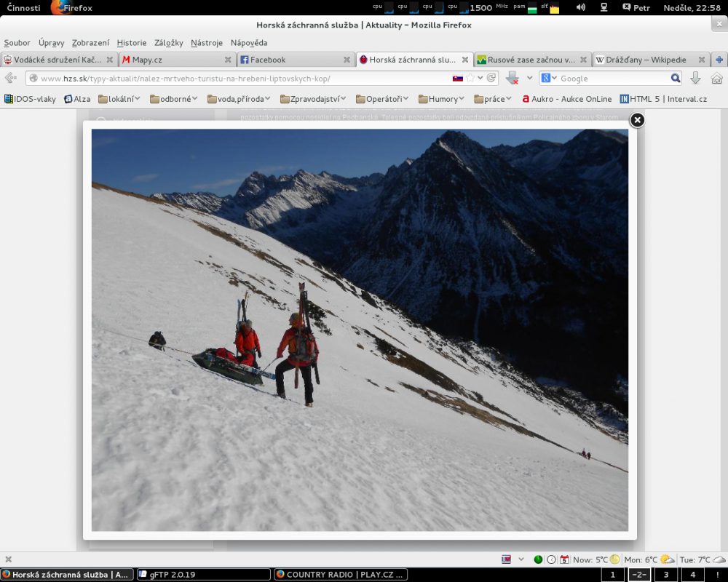Open the Aukro - Aukce OnLine bookmark
This screenshot has width=728, height=582.
pyautogui.click(x=566, y=99)
